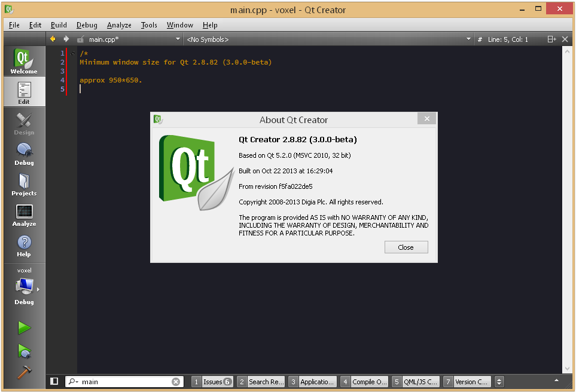Open Projects mode
The image size is (576, 392).
click(x=25, y=183)
